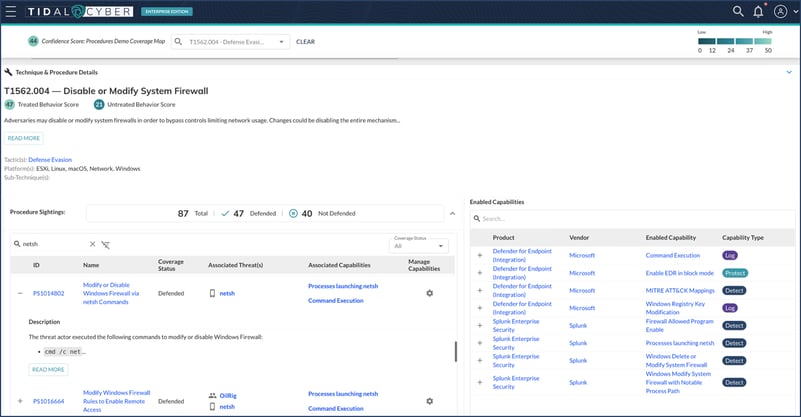The width and height of the screenshot is (801, 417).
Task: Expand the MITRE ATT&CK Mappings capability row
Action: (480, 290)
